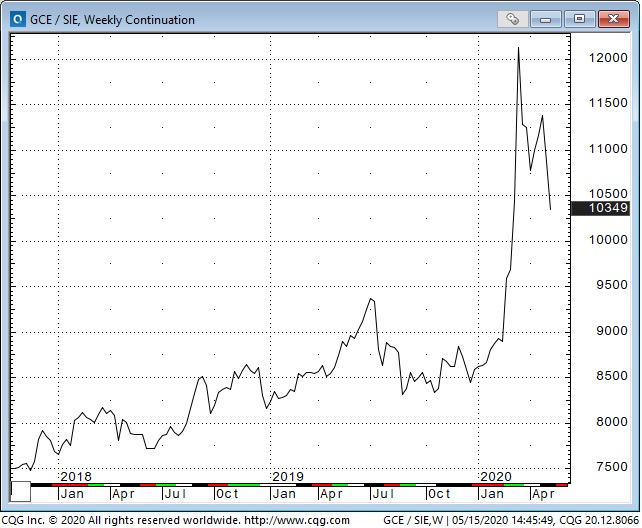This screenshot has height=528, width=642.
Task: Minimize the GCE / SIE chart window
Action: (x=545, y=18)
